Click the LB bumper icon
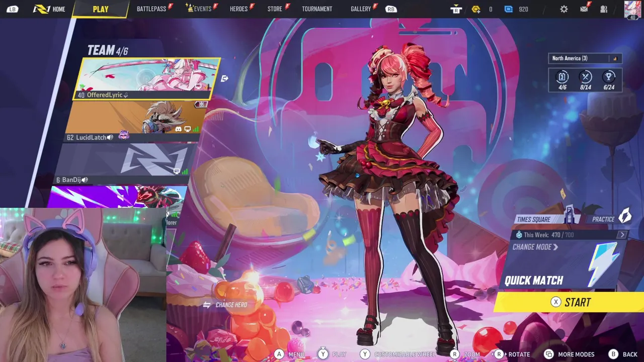Screen dimensions: 644x362 click(13, 9)
